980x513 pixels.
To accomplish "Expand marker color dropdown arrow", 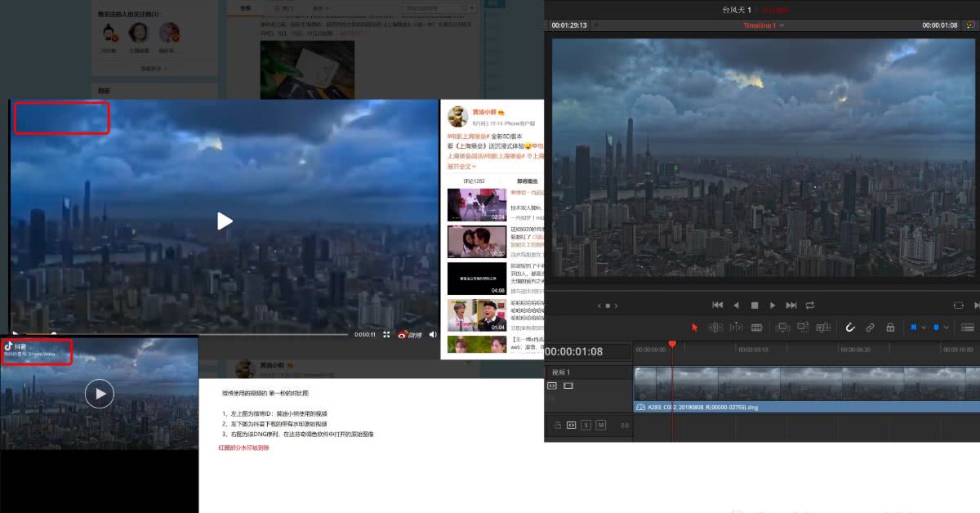I will tap(947, 328).
